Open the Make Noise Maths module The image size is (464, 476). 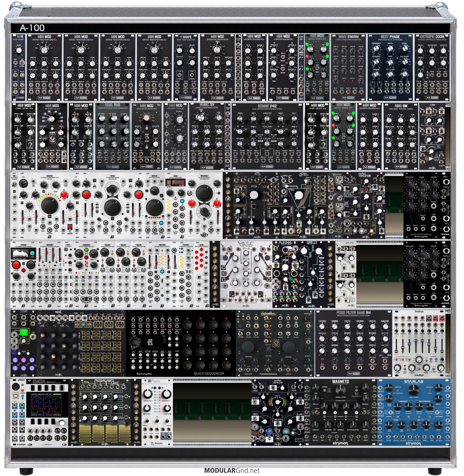246,274
